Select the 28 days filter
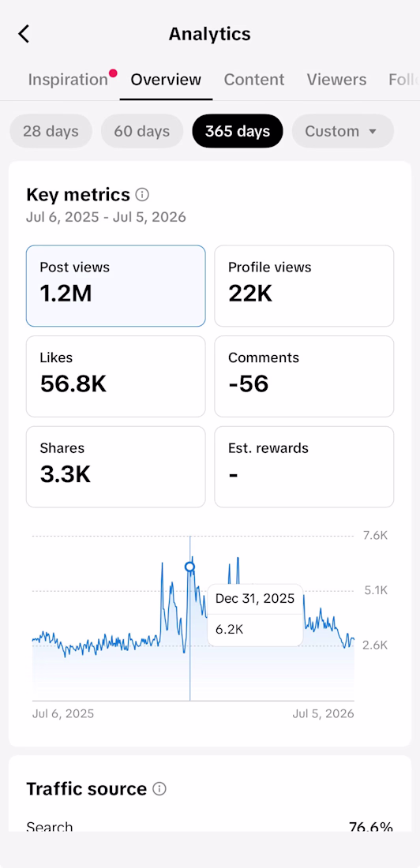Image resolution: width=420 pixels, height=868 pixels. (51, 131)
